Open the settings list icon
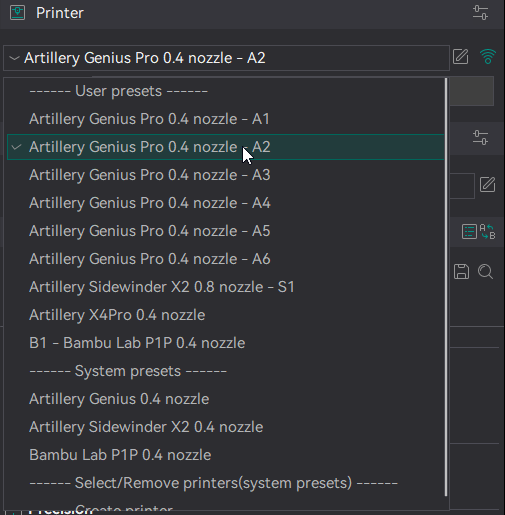This screenshot has height=515, width=505. click(469, 231)
